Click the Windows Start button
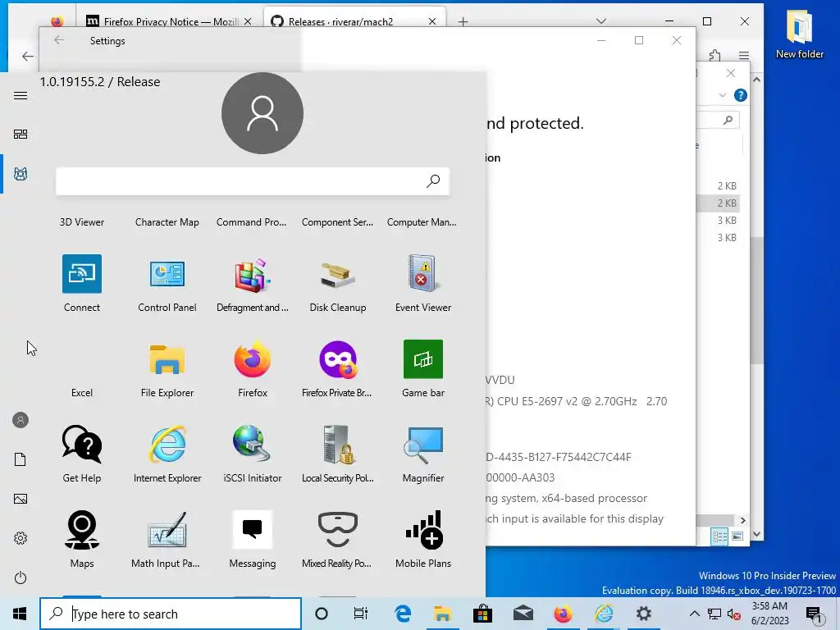This screenshot has width=840, height=630. click(20, 614)
